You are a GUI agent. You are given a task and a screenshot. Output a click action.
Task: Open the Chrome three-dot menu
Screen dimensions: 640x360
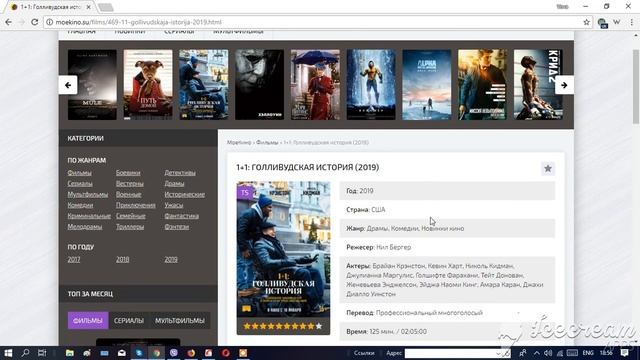[631, 22]
